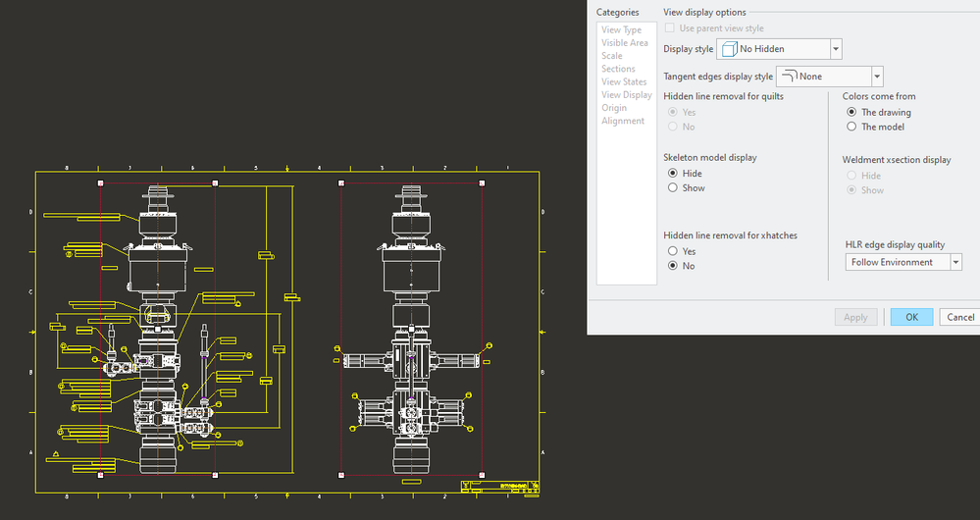Click the Cancel button
This screenshot has height=520, width=980.
coord(960,317)
